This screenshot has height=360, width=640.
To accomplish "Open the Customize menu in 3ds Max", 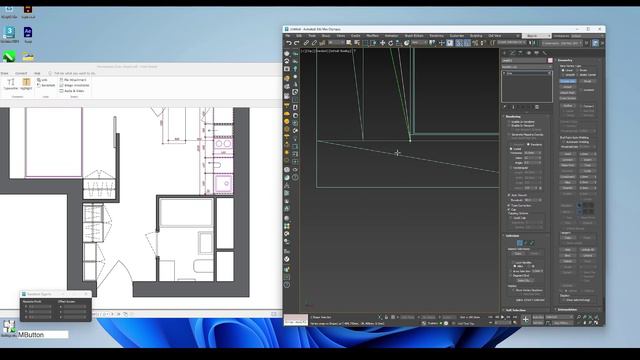I will pyautogui.click(x=457, y=36).
